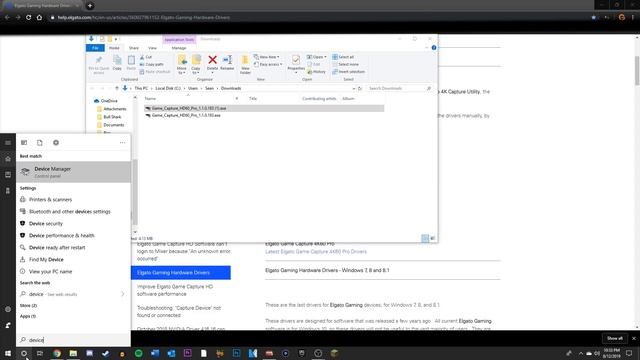Screen dimensions: 640x360
Task: Open New item dropdown
Action: 267,57
